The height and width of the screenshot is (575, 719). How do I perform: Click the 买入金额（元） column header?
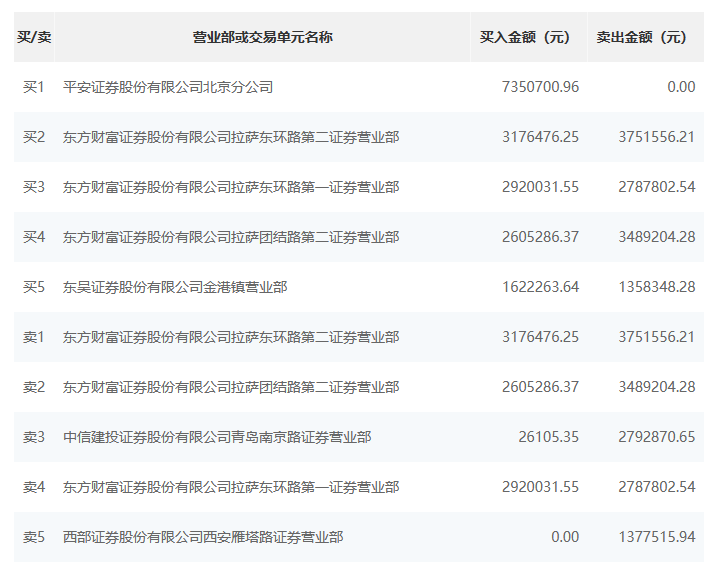[529, 37]
